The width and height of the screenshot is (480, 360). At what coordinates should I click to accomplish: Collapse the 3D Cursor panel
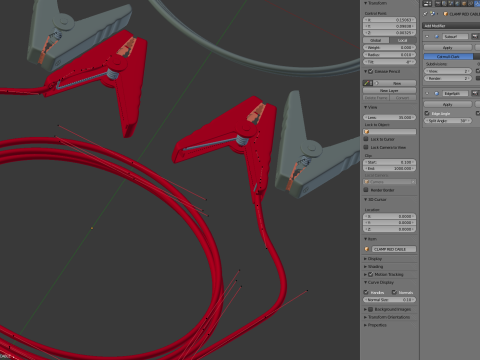click(365, 199)
